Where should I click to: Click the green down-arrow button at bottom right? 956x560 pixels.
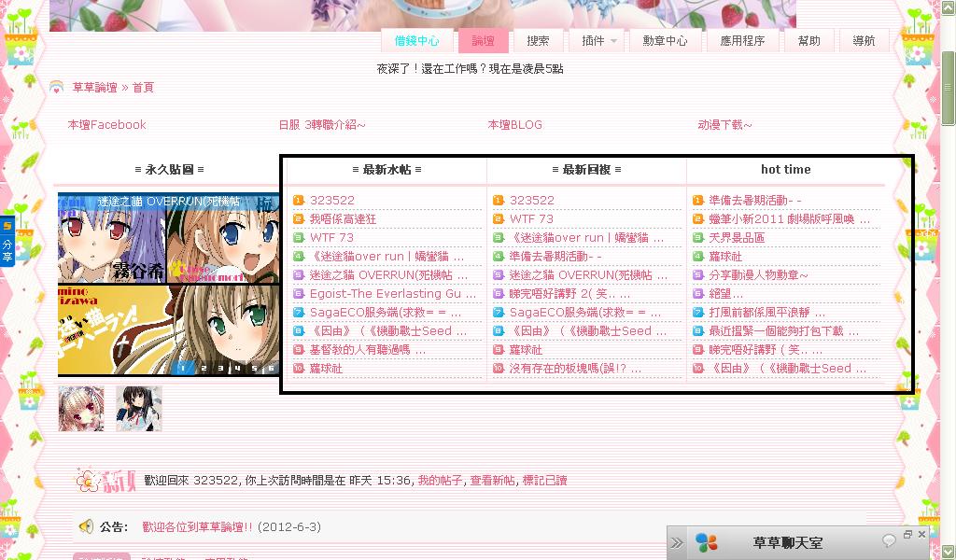[x=948, y=552]
